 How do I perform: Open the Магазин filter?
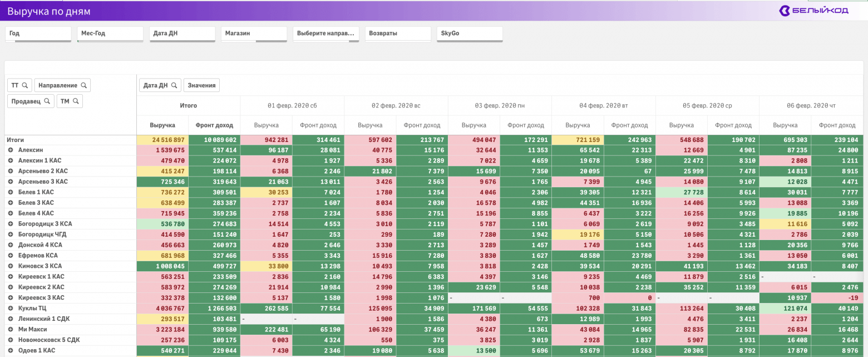[254, 33]
